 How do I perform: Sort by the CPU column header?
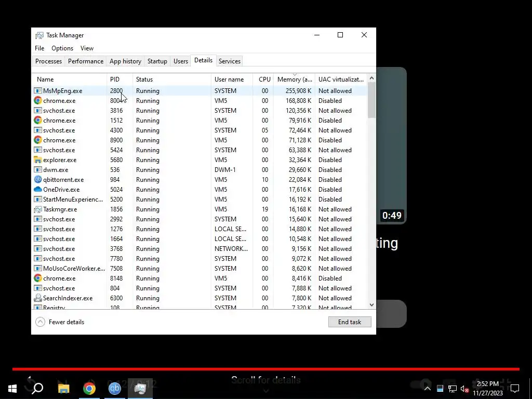[263, 79]
